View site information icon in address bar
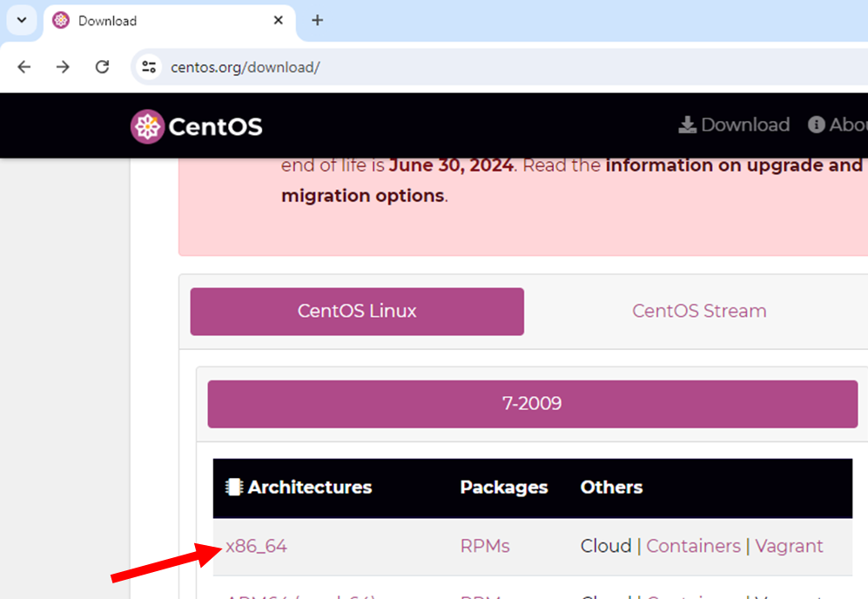868x599 pixels. (149, 67)
